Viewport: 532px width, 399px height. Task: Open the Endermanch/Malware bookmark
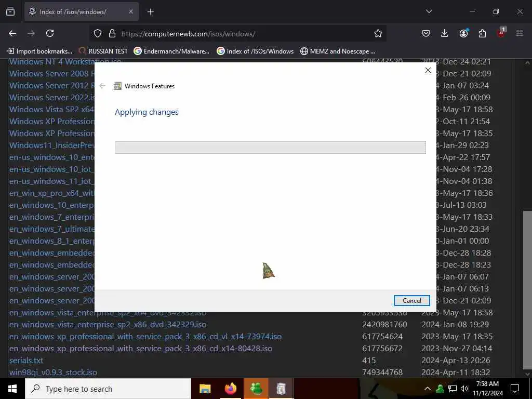pyautogui.click(x=171, y=51)
